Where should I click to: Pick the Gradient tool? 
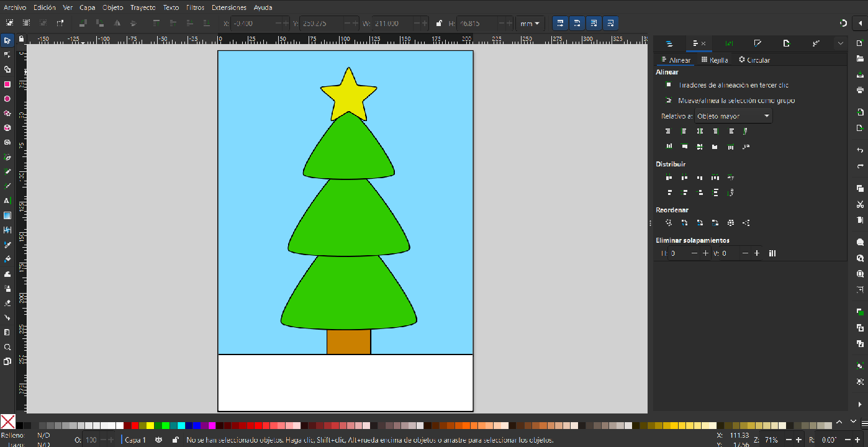click(7, 215)
